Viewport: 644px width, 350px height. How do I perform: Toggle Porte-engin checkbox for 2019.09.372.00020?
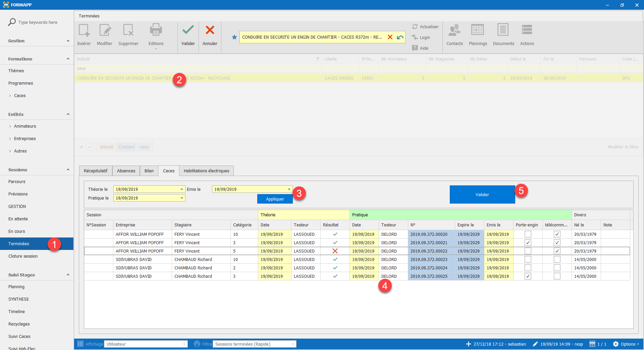tap(528, 234)
